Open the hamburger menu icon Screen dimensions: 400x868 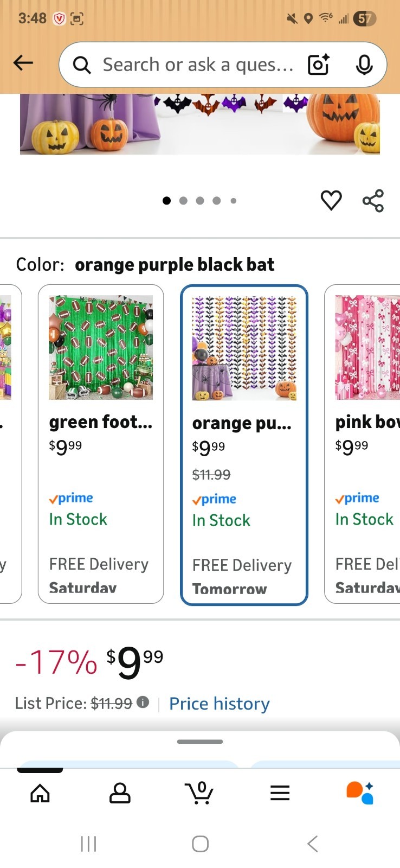coord(280,793)
